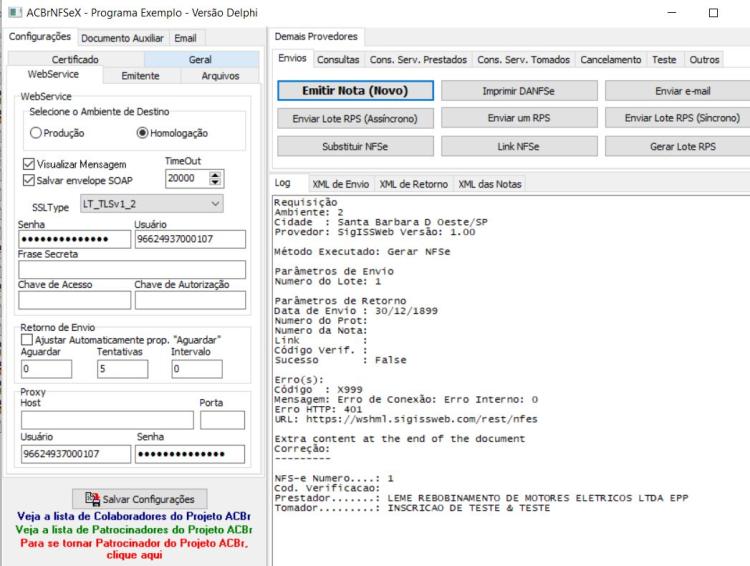This screenshot has height=566, width=750.
Task: Focus the Frase Secreta input field
Action: point(132,269)
